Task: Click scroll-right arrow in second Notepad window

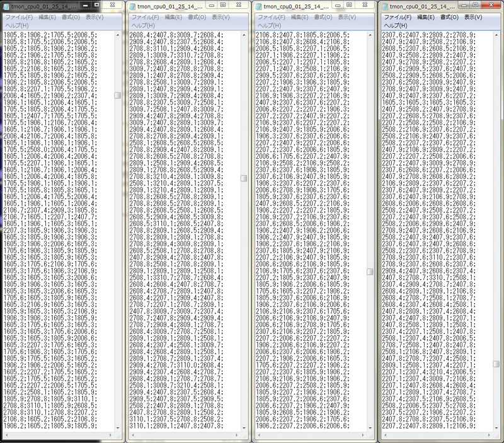Action: [237, 435]
